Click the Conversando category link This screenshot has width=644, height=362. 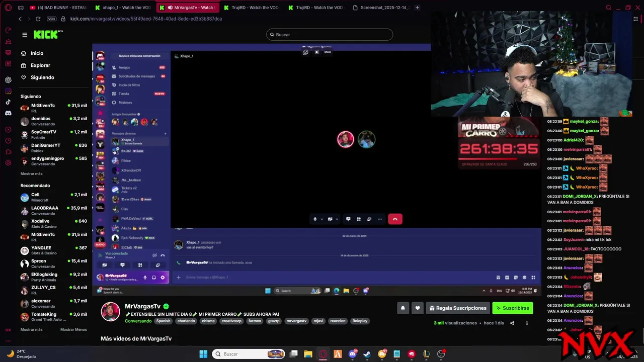click(138, 321)
